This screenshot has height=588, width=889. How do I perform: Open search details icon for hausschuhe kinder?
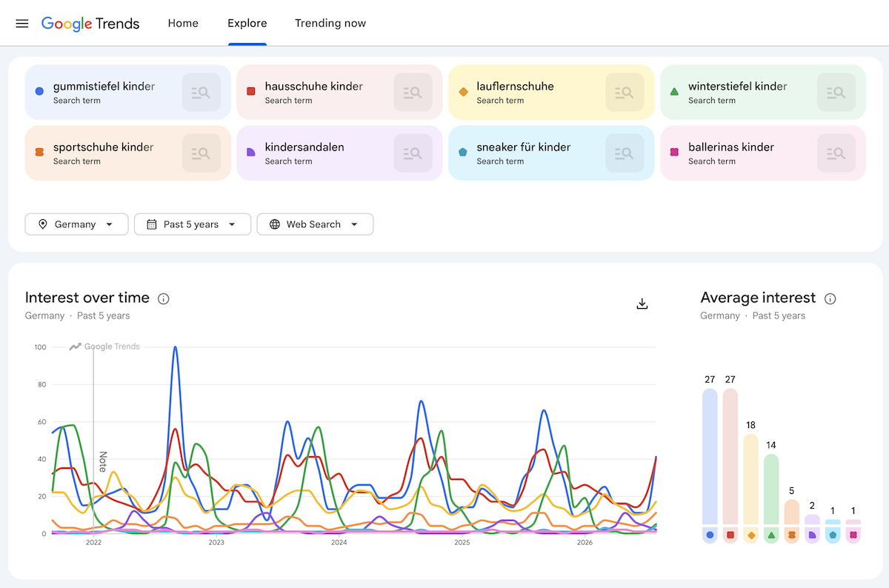pos(413,93)
